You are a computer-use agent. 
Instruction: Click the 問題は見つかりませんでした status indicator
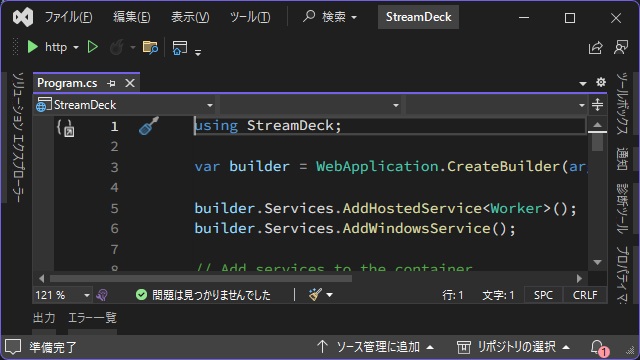203,295
